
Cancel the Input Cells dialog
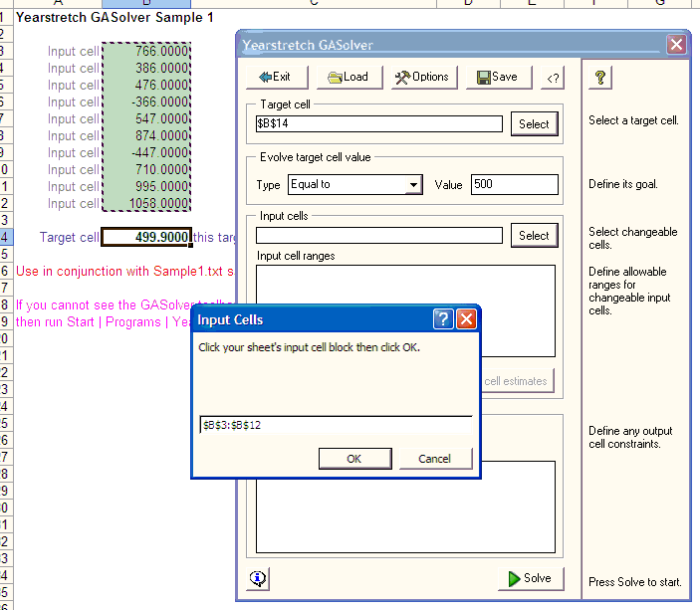435,459
